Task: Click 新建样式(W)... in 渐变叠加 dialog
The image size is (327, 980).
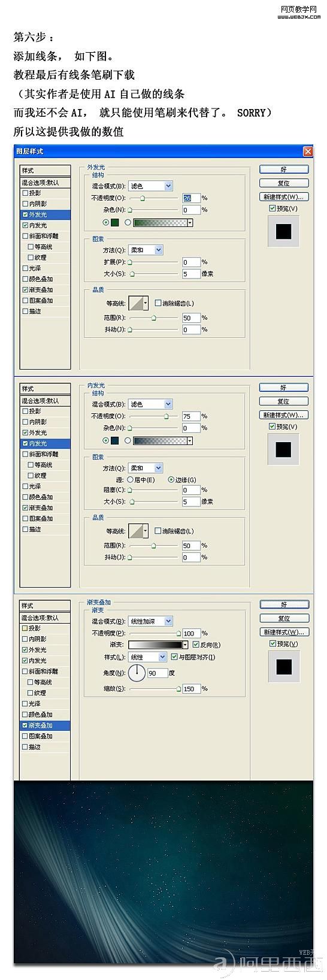Action: coord(284,632)
